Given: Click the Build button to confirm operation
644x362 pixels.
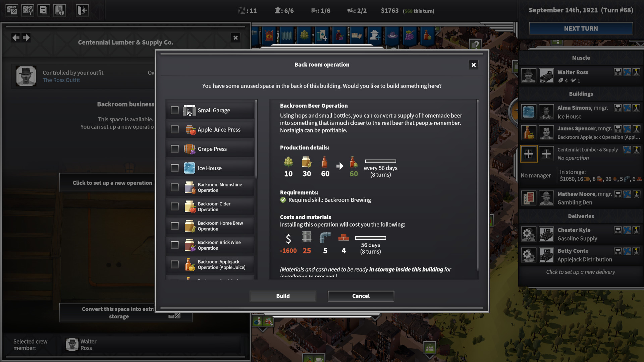Looking at the screenshot, I should coord(283,296).
